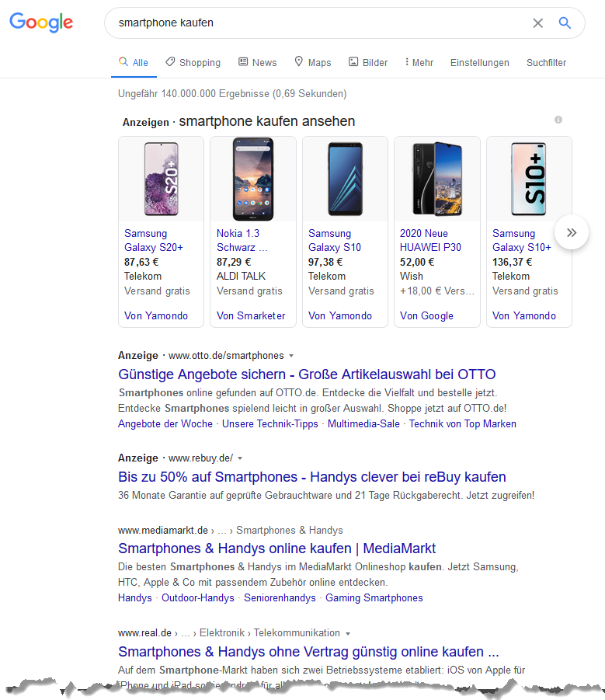Click the blue magnifier search icon
Image resolution: width=605 pixels, height=700 pixels.
click(565, 23)
